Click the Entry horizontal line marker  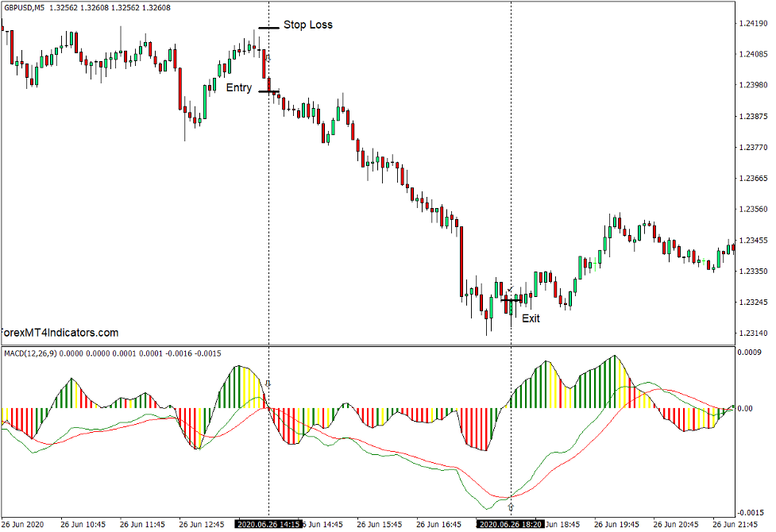point(268,91)
